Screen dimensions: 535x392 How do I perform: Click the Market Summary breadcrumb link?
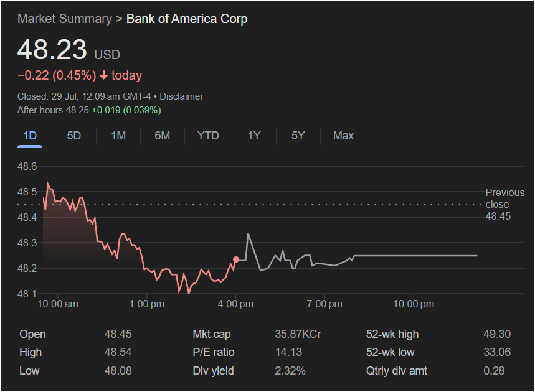pyautogui.click(x=65, y=19)
